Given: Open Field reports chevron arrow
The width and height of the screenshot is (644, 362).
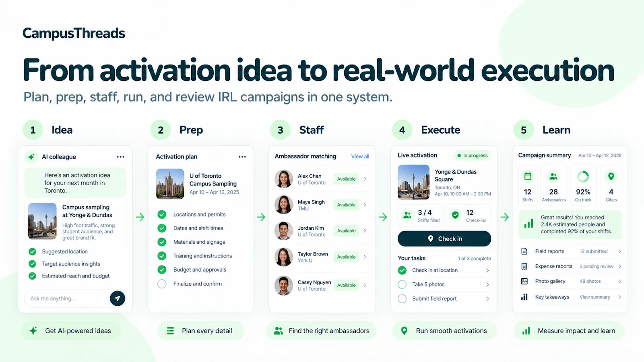Looking at the screenshot, I should 619,251.
